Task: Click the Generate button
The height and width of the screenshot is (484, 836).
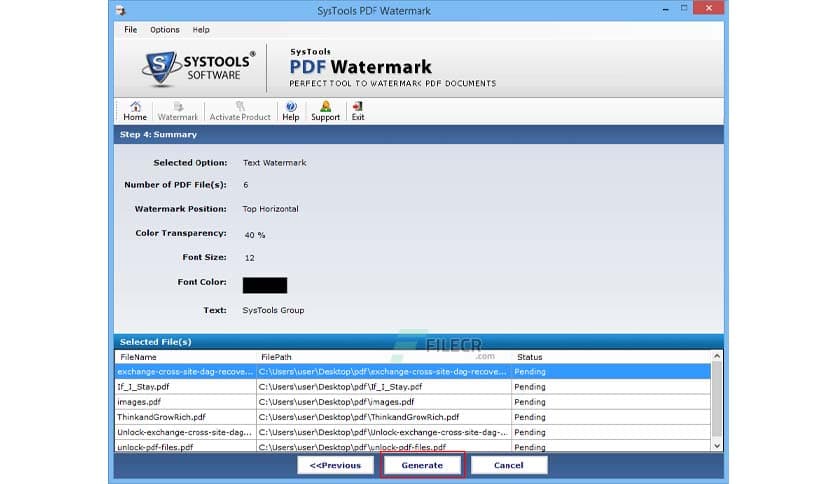Action: (x=422, y=465)
